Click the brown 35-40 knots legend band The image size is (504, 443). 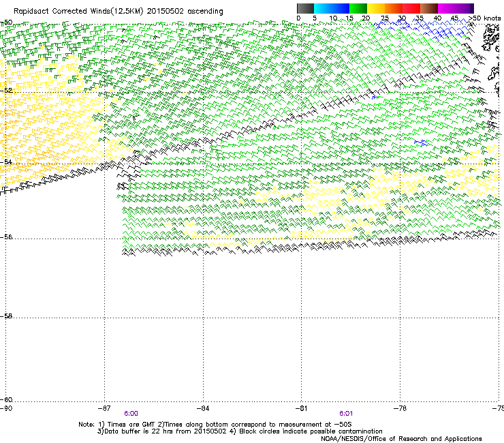429,8
